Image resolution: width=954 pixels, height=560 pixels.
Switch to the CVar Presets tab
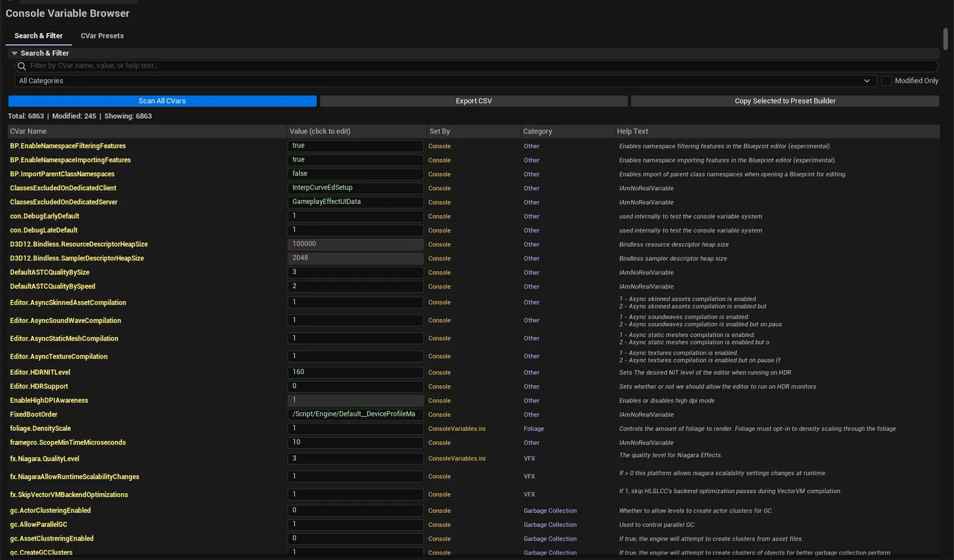click(x=102, y=36)
